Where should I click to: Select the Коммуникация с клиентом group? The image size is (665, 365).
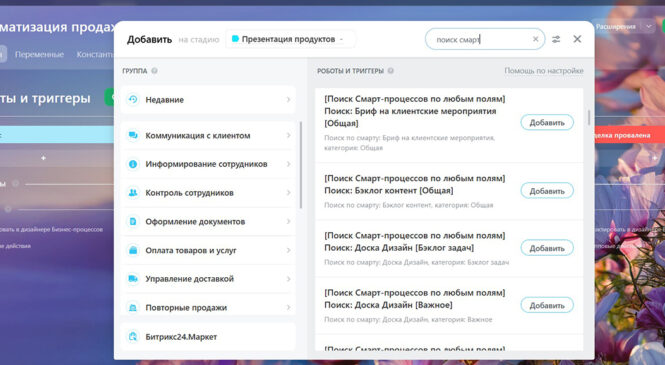click(x=208, y=135)
